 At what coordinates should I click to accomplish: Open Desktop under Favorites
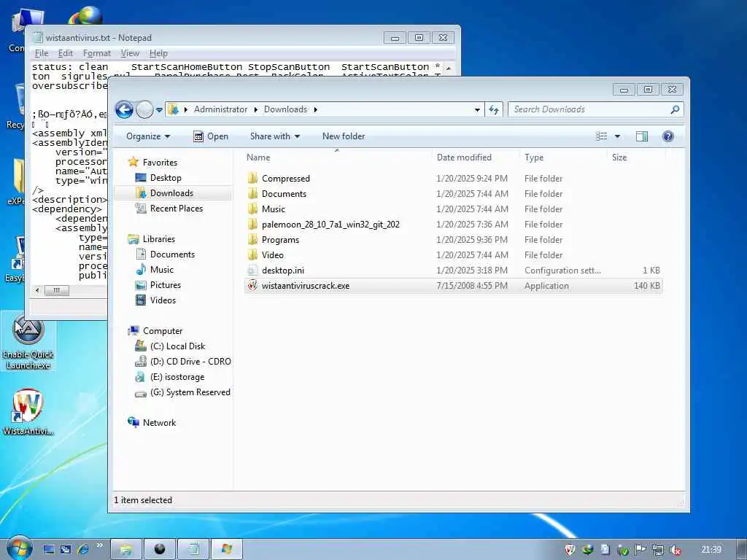click(166, 178)
